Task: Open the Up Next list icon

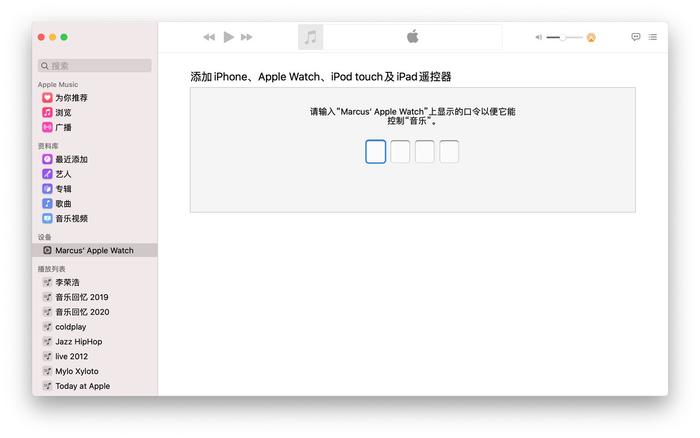Action: point(653,37)
